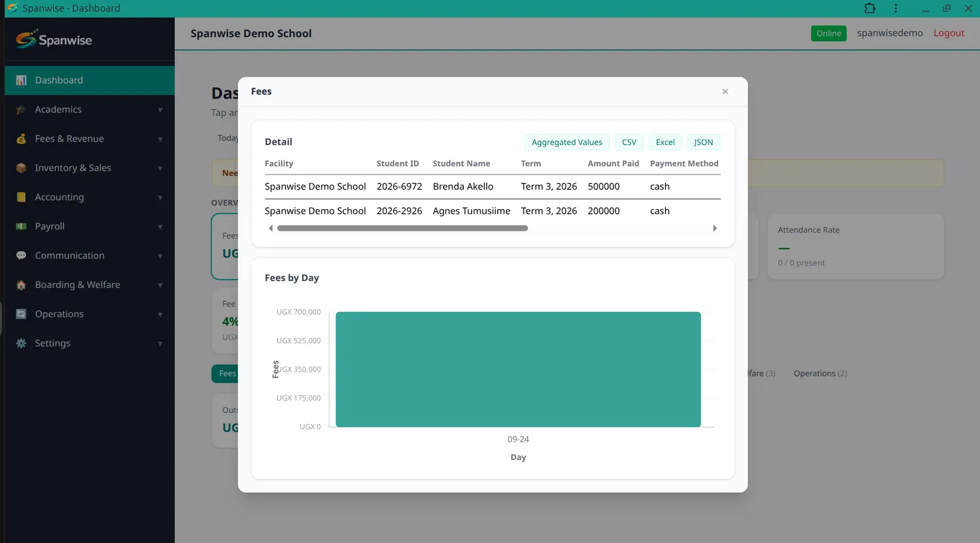This screenshot has height=543, width=980.
Task: Click the Inventory & Sales box icon
Action: pos(22,168)
